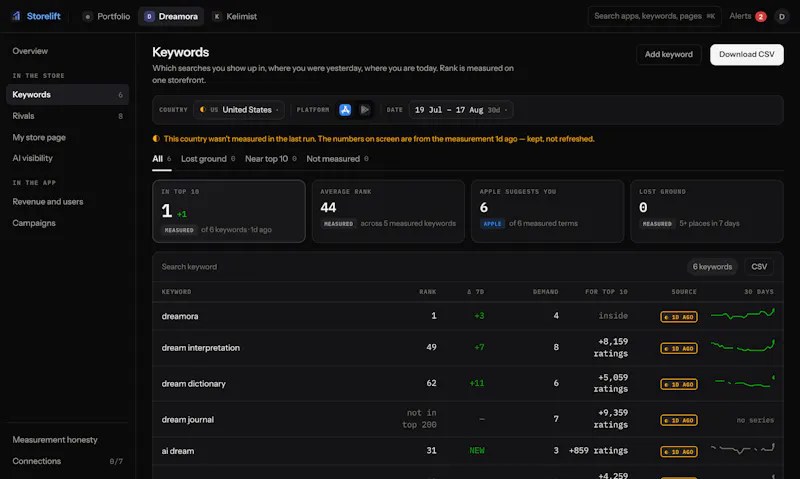The image size is (800, 479).
Task: Focus the global search apps, keywords, pages field
Action: [x=655, y=16]
